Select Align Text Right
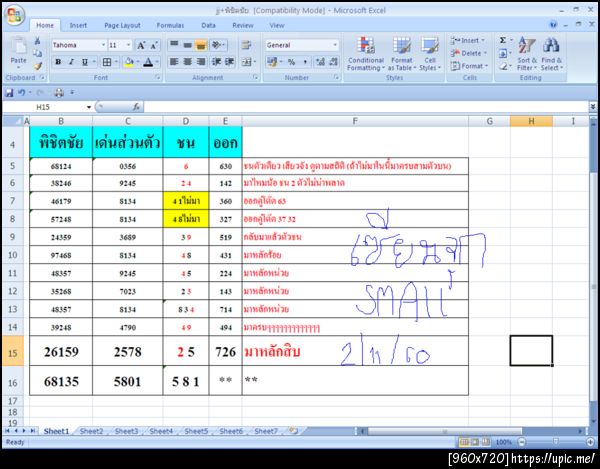The height and width of the screenshot is (469, 600). point(201,62)
